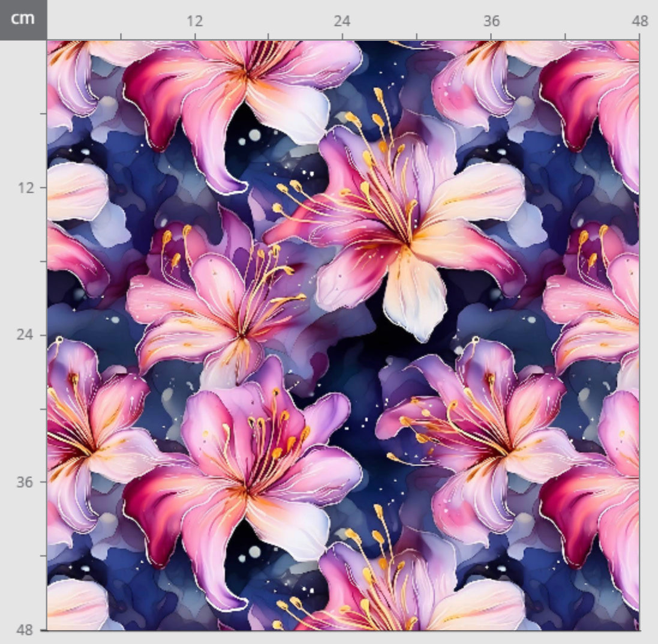Click the 12 mark on the horizontal ruler
This screenshot has height=644, width=658.
194,22
